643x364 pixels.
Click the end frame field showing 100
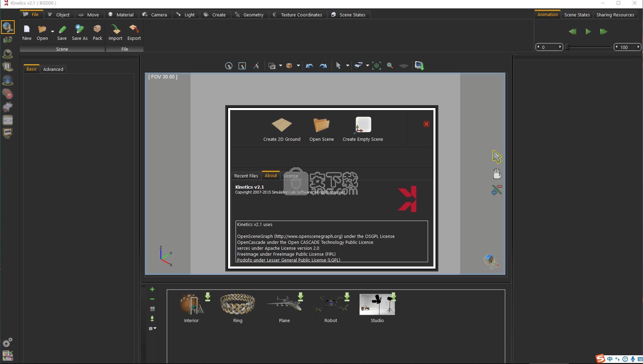[x=627, y=47]
